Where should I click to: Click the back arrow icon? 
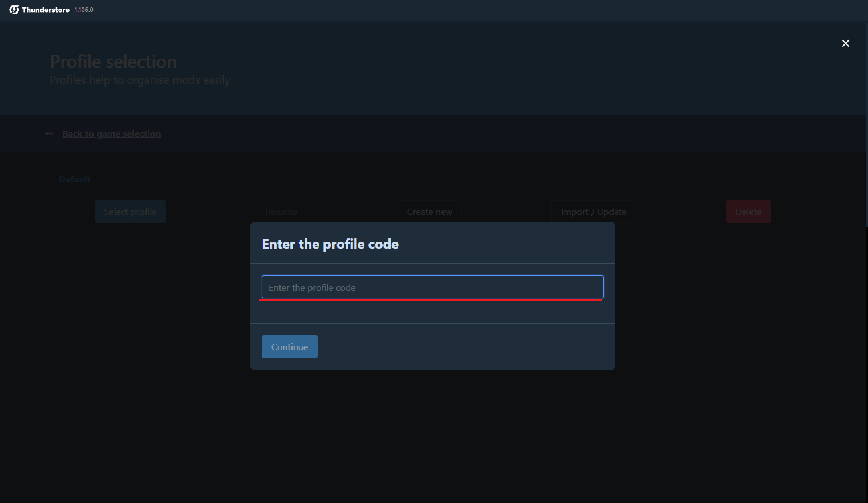click(x=49, y=133)
